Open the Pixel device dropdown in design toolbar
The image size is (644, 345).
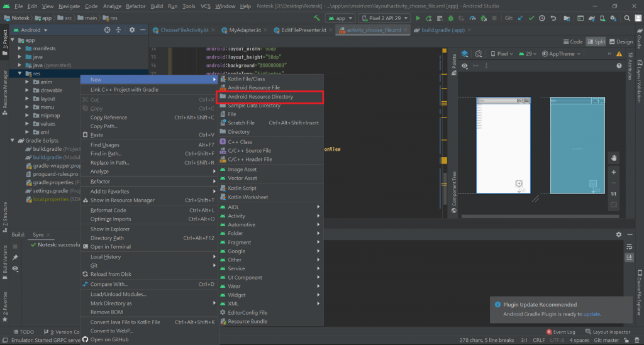tap(502, 54)
